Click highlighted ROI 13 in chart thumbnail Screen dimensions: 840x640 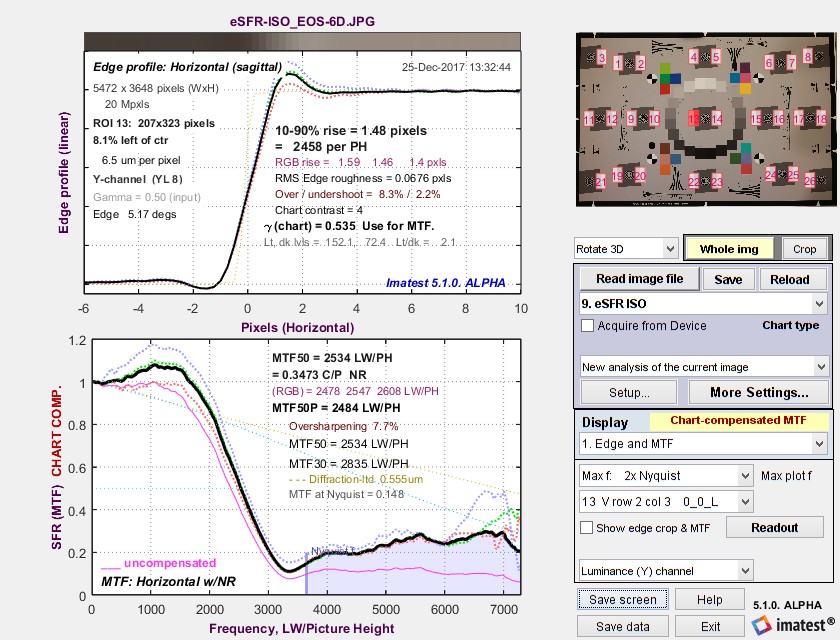(694, 119)
